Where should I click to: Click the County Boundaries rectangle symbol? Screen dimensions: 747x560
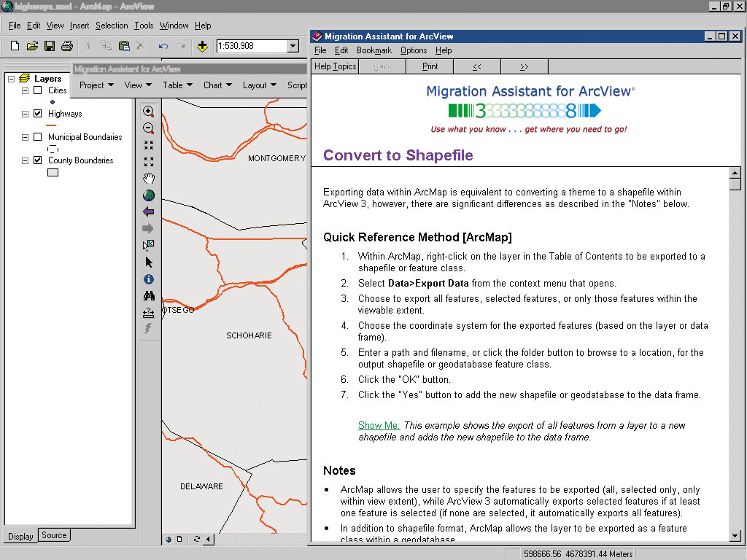click(53, 172)
